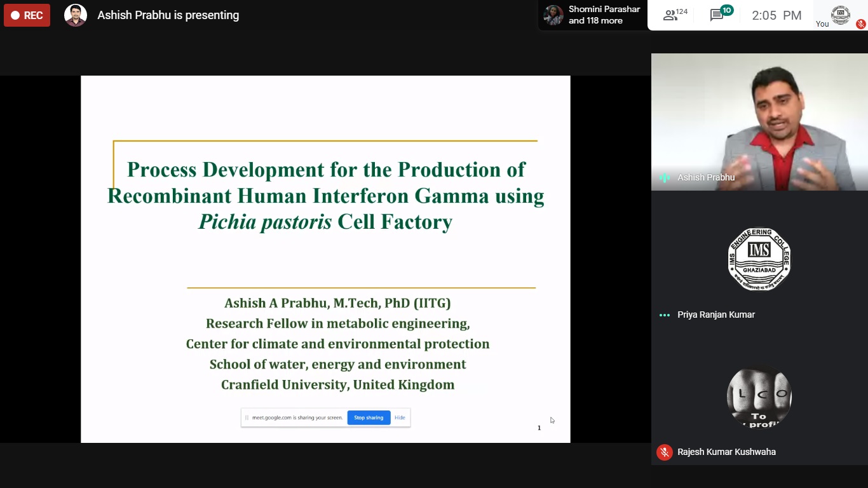Select Ashish Prabhu's video tile
The image size is (868, 488).
click(x=759, y=121)
